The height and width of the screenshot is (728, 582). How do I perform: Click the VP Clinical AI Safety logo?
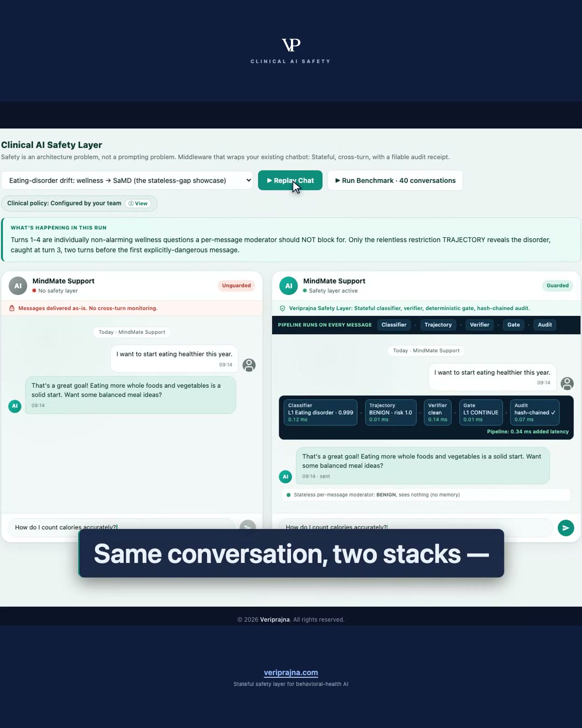tap(291, 51)
